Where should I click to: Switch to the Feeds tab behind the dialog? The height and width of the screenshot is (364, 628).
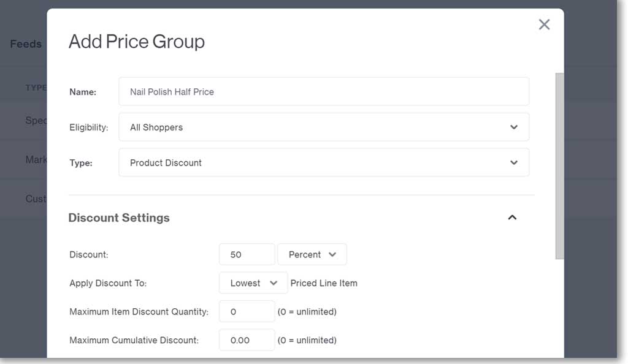26,44
